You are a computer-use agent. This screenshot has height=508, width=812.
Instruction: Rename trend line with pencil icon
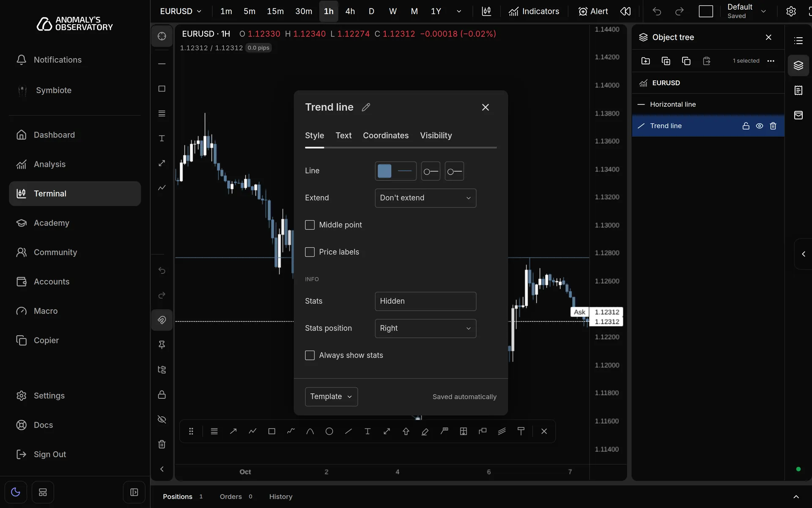[366, 108]
